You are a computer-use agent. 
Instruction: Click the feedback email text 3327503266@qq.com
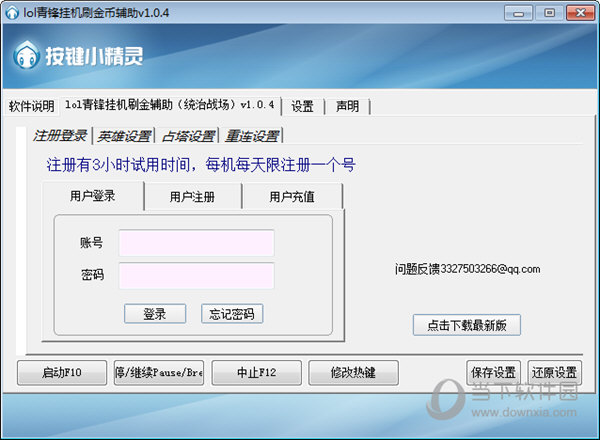(x=490, y=269)
